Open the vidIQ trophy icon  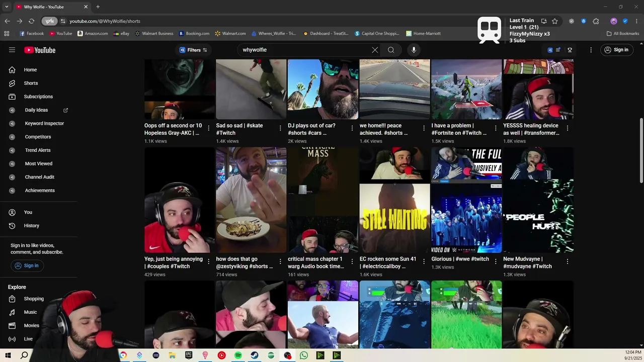(x=570, y=50)
